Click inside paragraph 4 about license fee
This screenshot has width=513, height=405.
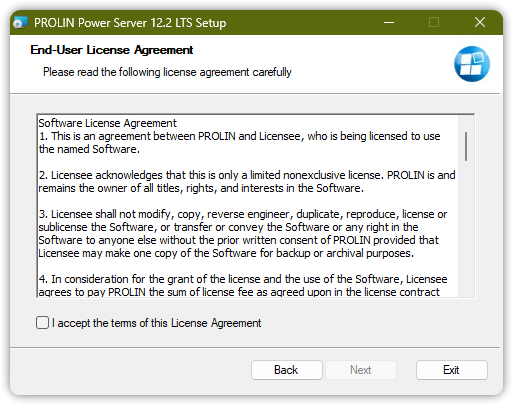coord(243,286)
